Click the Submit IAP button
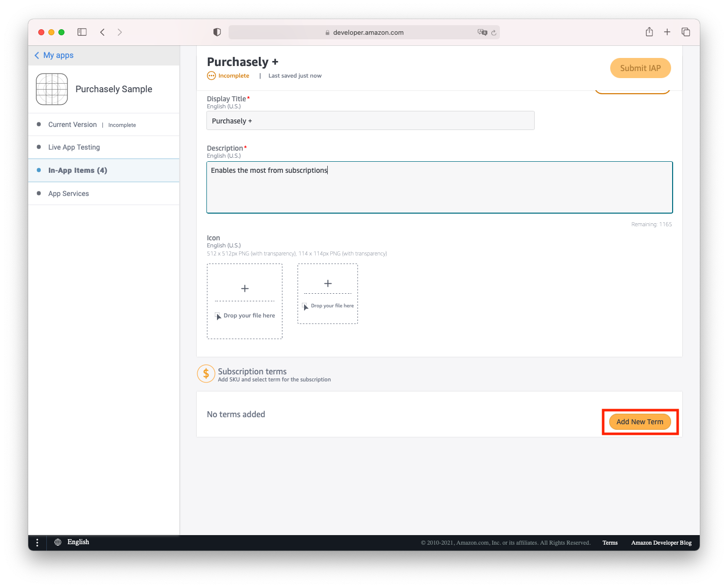The image size is (728, 588). [640, 68]
